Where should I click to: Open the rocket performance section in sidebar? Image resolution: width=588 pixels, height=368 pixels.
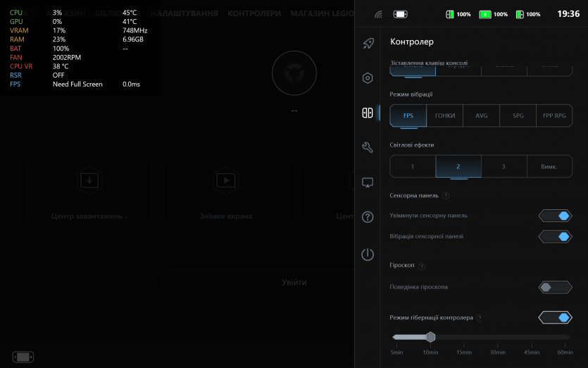[368, 44]
